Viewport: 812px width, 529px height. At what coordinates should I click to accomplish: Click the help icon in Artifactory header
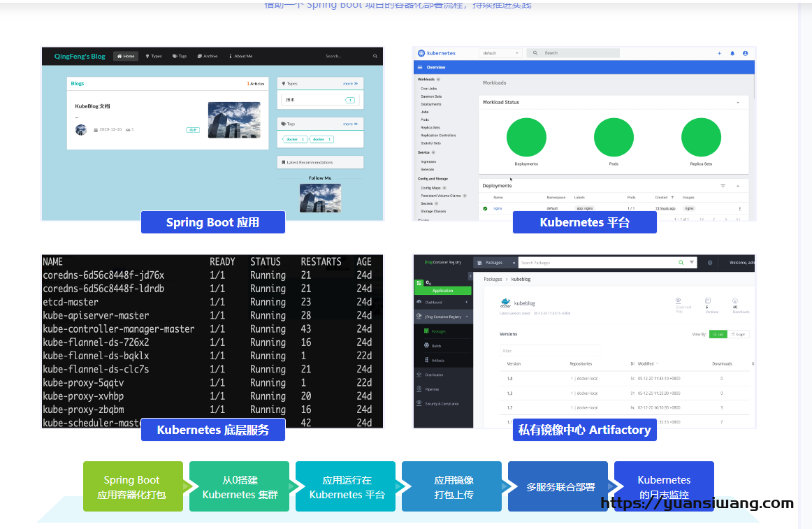click(710, 263)
